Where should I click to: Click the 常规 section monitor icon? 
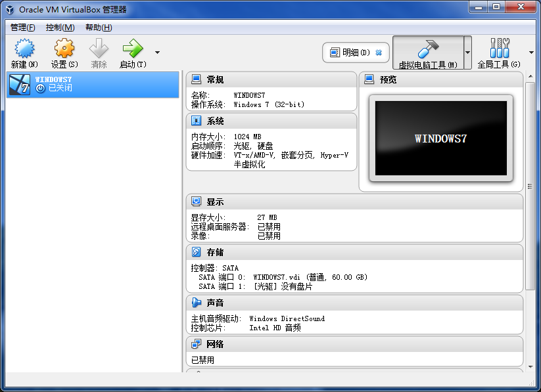point(197,79)
